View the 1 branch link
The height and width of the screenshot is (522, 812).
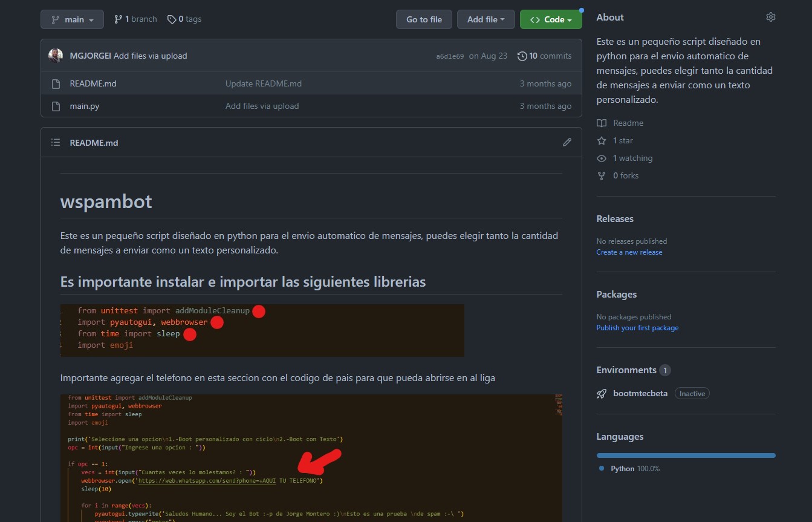point(135,19)
